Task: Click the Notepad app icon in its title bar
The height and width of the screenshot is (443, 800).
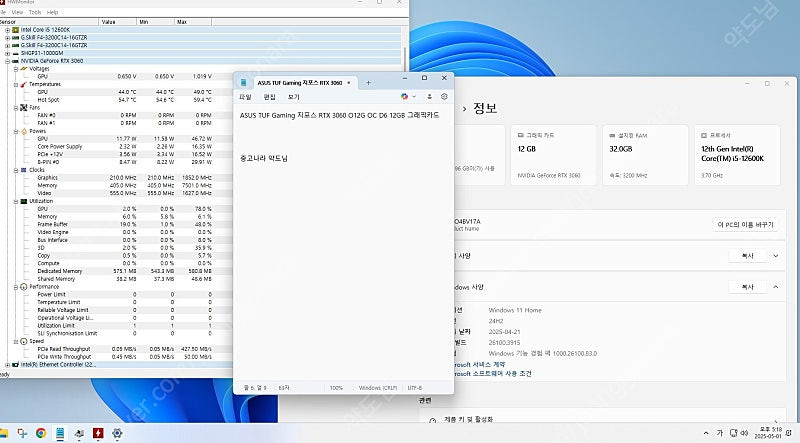Action: coord(243,82)
